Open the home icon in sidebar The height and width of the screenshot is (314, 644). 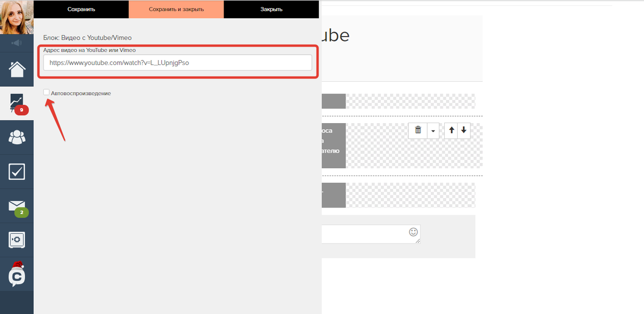17,69
